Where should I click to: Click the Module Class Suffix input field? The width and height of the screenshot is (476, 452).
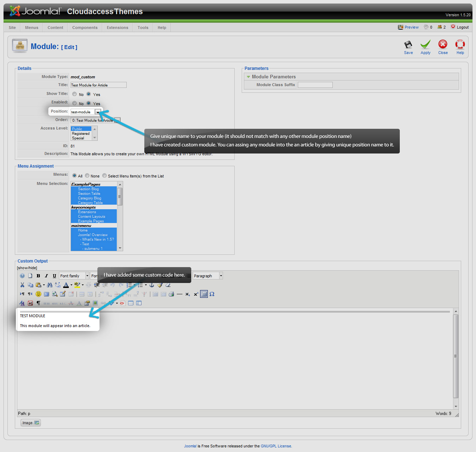coord(315,85)
